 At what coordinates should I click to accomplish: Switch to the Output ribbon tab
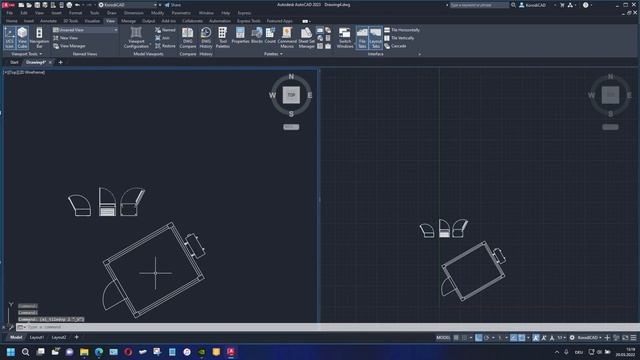[149, 21]
